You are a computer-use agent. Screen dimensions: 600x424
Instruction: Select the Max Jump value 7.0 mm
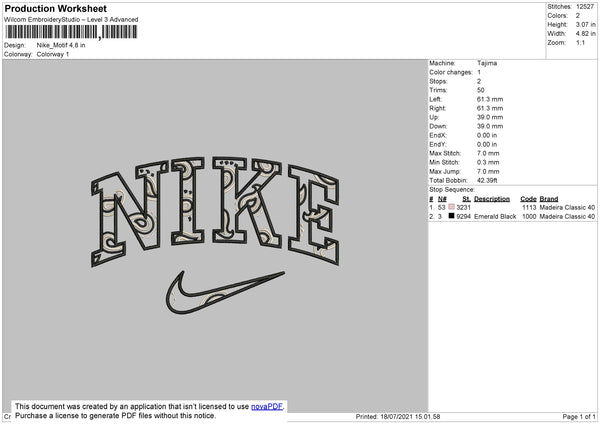[x=488, y=172]
